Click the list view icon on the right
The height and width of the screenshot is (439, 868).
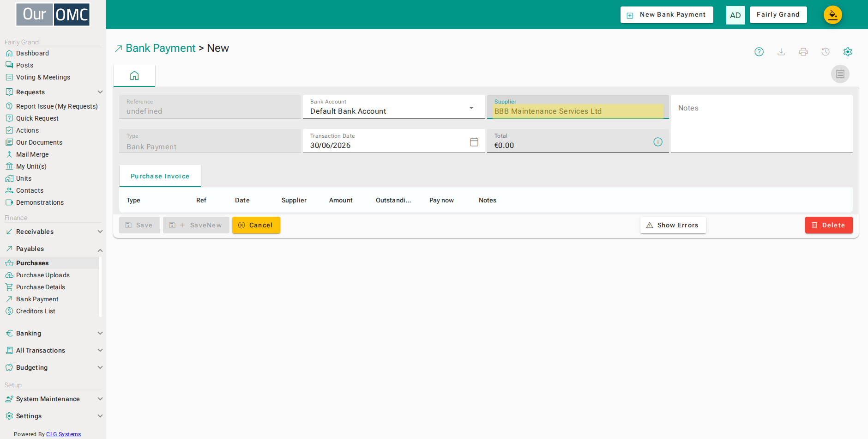tap(840, 74)
